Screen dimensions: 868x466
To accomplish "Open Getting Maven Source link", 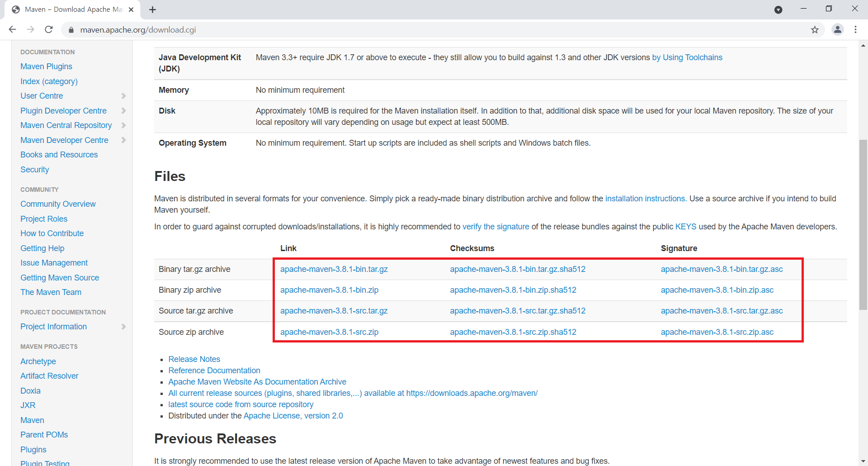I will [60, 278].
